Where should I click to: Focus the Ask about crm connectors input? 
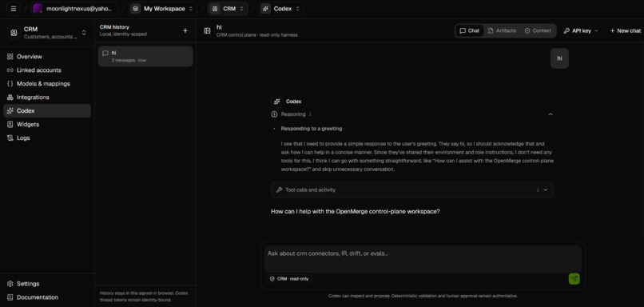(x=423, y=259)
